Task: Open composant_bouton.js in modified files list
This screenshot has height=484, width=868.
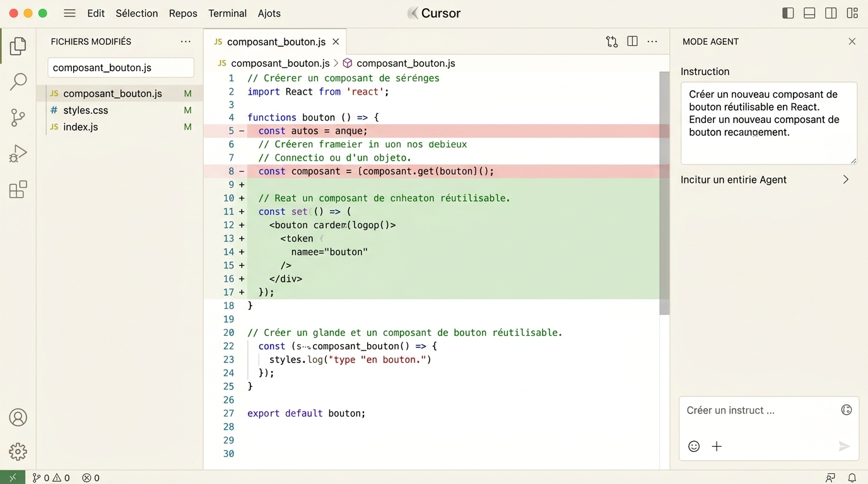Action: coord(120,93)
